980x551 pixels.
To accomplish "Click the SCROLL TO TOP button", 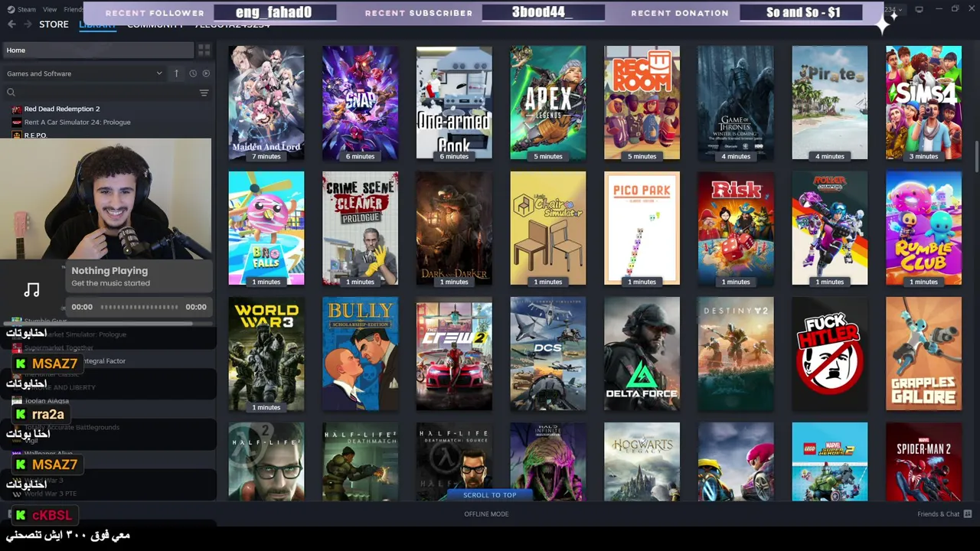I will [x=490, y=495].
